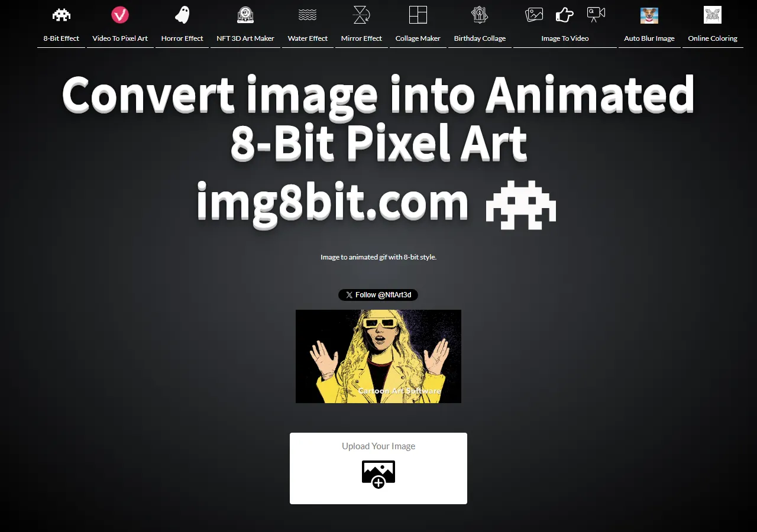
Task: Click the add-image icon in upload box
Action: coord(378,475)
